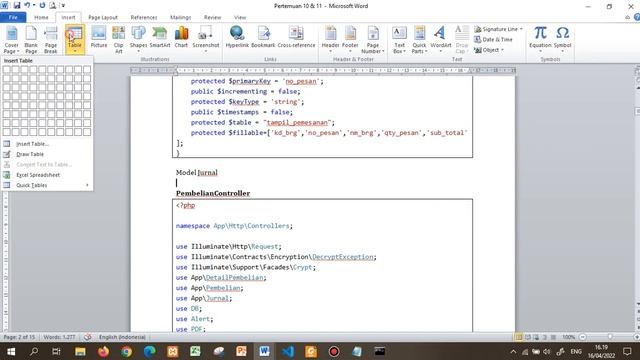Add a Bookmark
The image size is (640, 360).
(263, 38)
